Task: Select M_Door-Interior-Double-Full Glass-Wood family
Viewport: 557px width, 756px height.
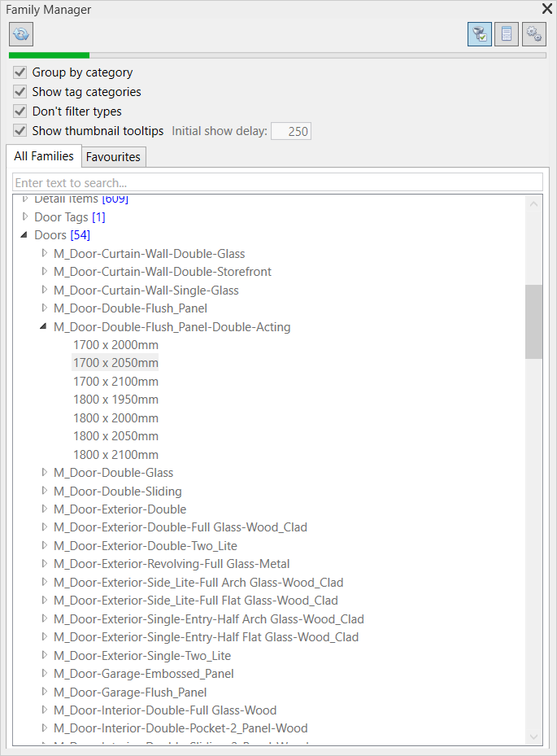Action: (x=165, y=710)
